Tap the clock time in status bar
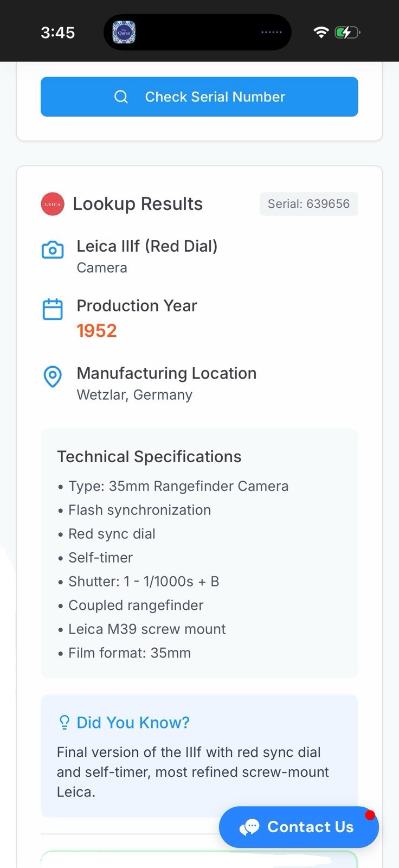Screen dimensions: 399x868 pyautogui.click(x=57, y=33)
